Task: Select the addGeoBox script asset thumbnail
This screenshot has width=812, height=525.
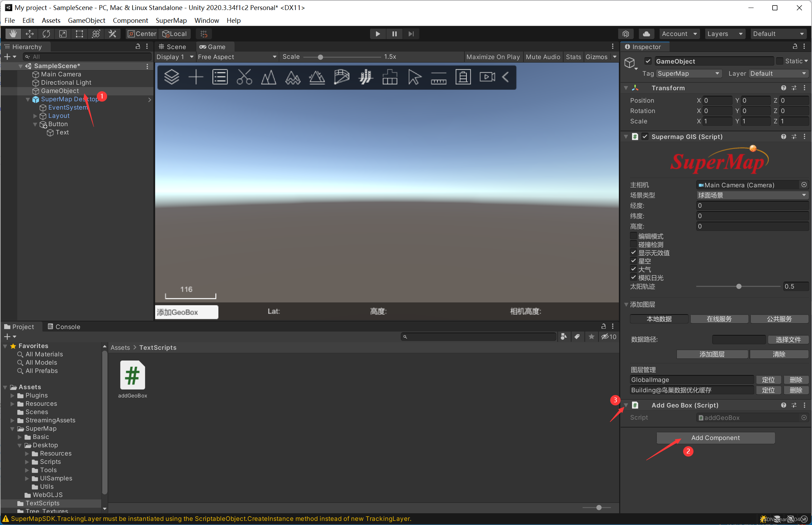Action: click(x=132, y=375)
